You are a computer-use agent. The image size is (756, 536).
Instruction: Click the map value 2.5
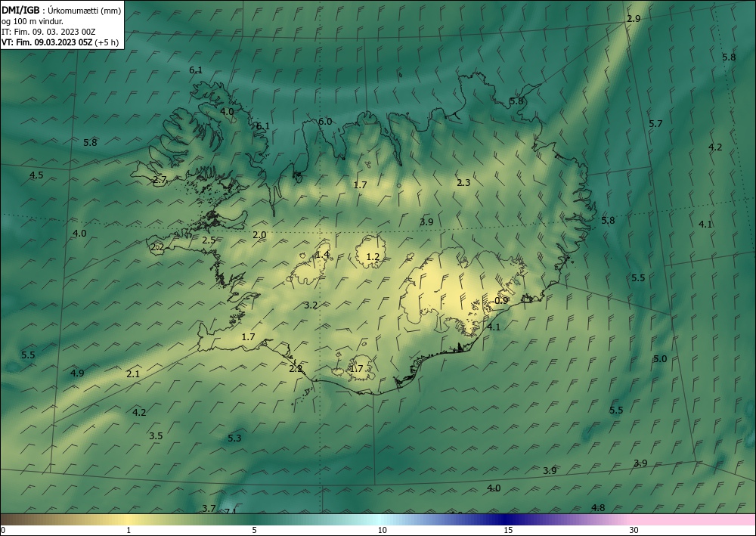click(209, 240)
